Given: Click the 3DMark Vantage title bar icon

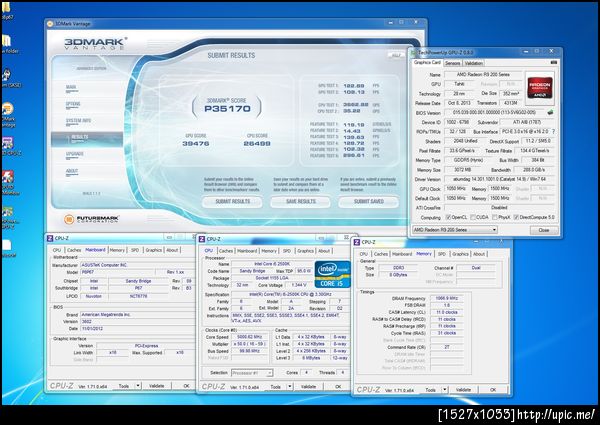Looking at the screenshot, I should pyautogui.click(x=50, y=24).
